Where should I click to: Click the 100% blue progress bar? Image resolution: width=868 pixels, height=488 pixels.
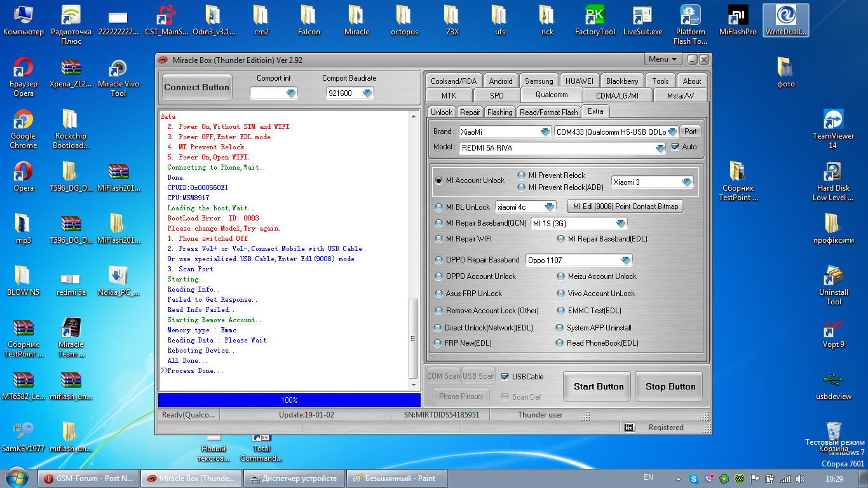point(289,400)
